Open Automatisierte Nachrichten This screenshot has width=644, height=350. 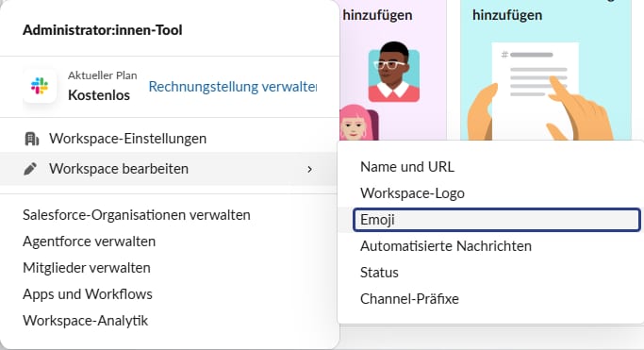tap(490, 246)
